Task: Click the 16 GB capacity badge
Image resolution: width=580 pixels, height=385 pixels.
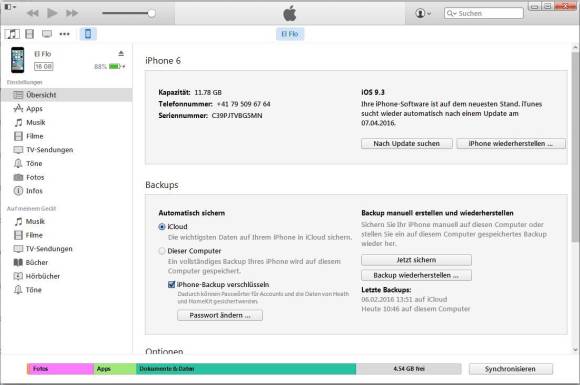Action: point(44,67)
